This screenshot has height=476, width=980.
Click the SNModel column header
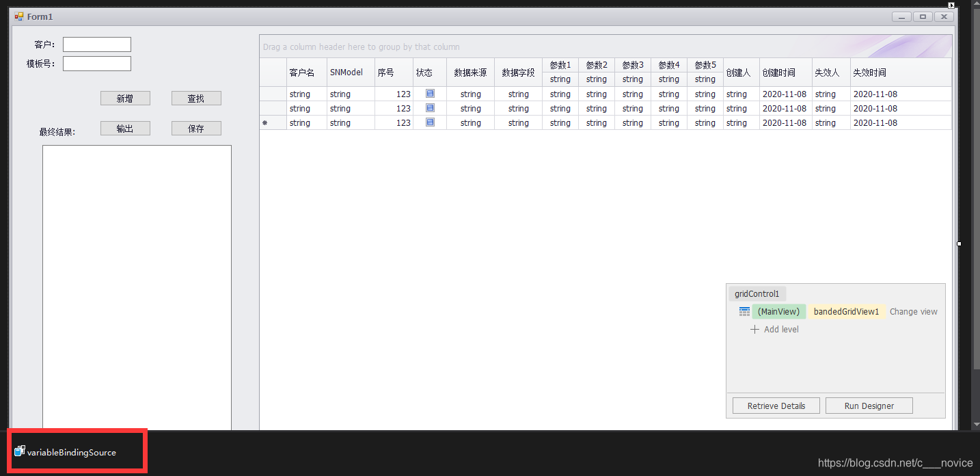point(351,72)
